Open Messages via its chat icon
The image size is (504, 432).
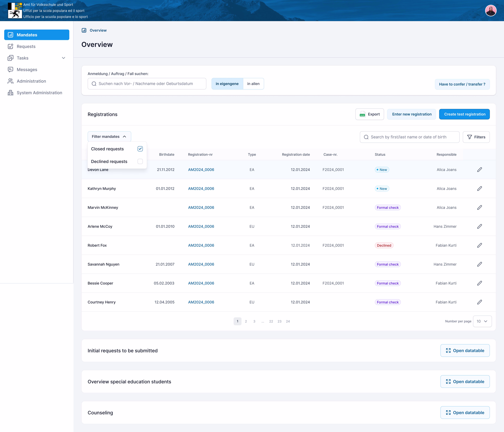point(10,70)
